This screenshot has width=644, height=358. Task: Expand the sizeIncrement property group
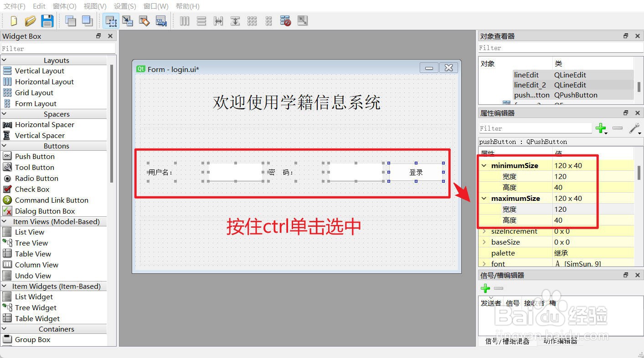[x=484, y=231]
